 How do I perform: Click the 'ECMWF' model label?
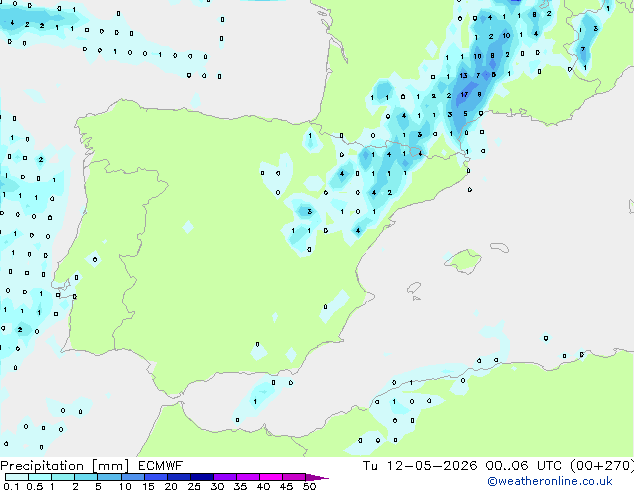[x=161, y=466]
